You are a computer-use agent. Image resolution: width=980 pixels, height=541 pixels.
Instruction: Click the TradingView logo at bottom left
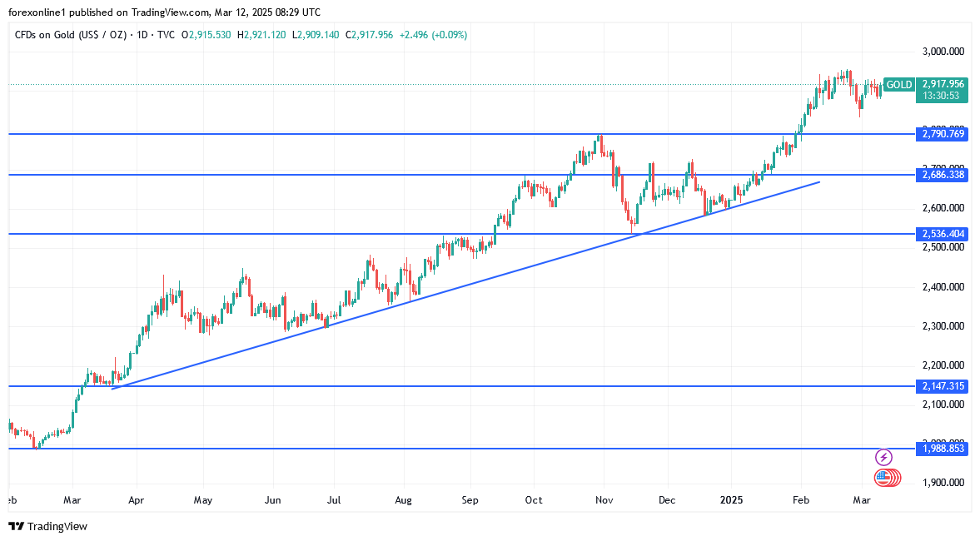[x=16, y=527]
